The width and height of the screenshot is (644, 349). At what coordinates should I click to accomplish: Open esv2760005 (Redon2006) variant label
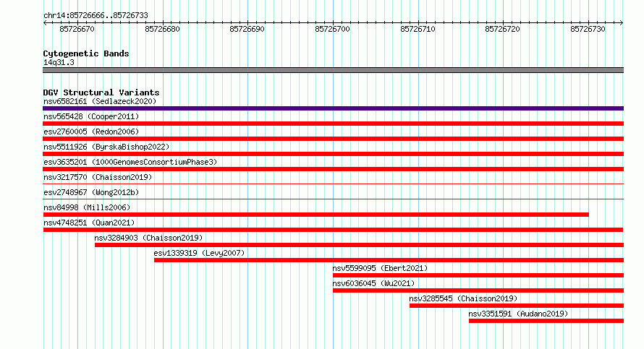[91, 132]
